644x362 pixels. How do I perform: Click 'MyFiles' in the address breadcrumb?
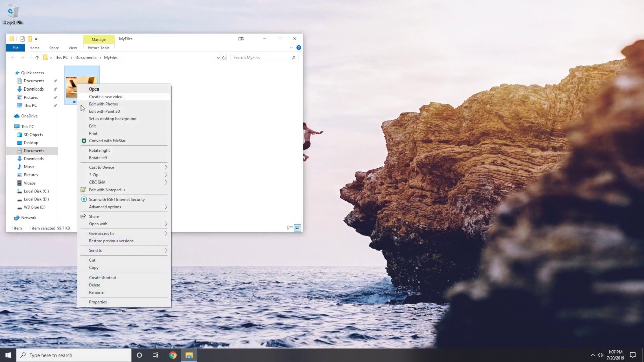(111, 58)
